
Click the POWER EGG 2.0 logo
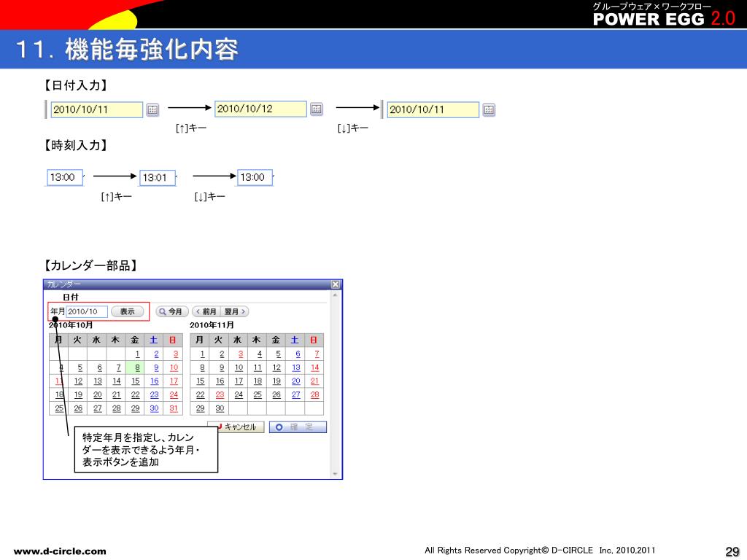point(664,19)
